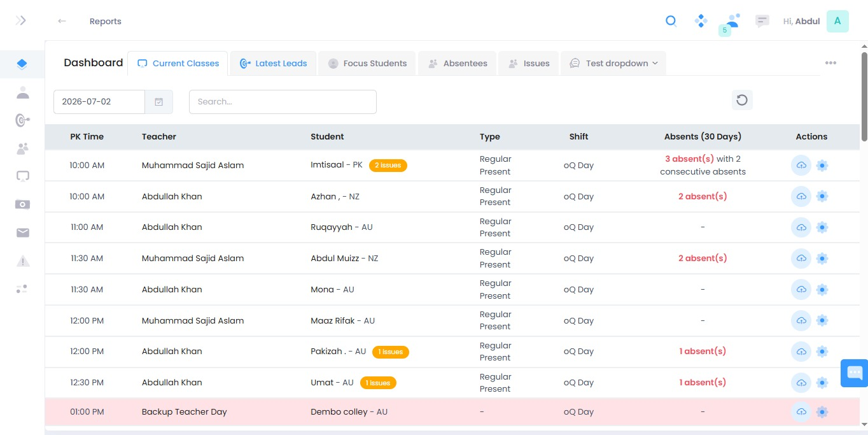Viewport: 868px width, 435px height.
Task: Open the target leads icon in sidebar
Action: coord(23,120)
